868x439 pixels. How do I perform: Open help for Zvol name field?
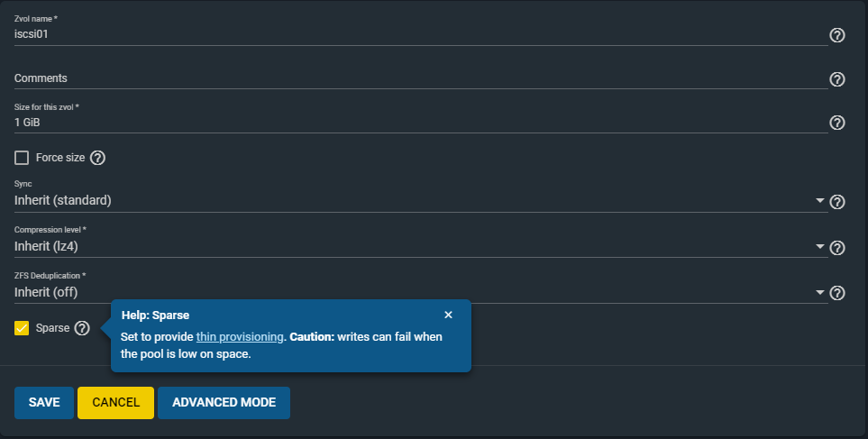tap(837, 35)
